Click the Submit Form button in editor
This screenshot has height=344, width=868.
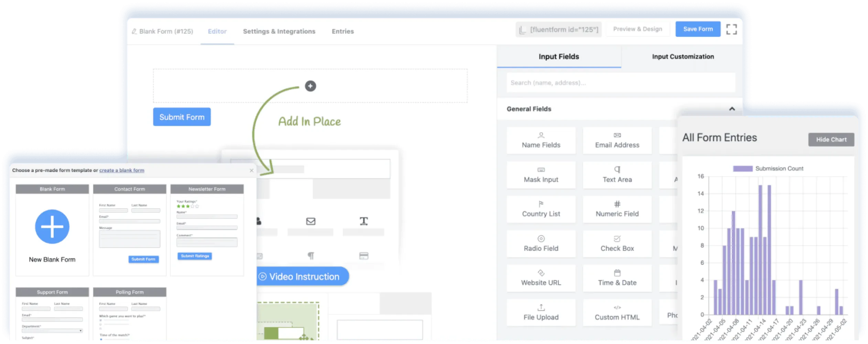[182, 117]
